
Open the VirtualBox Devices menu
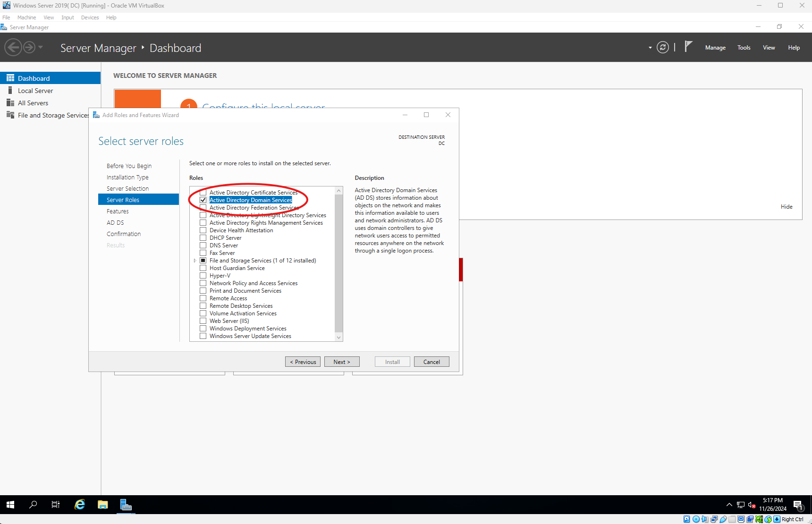[90, 17]
